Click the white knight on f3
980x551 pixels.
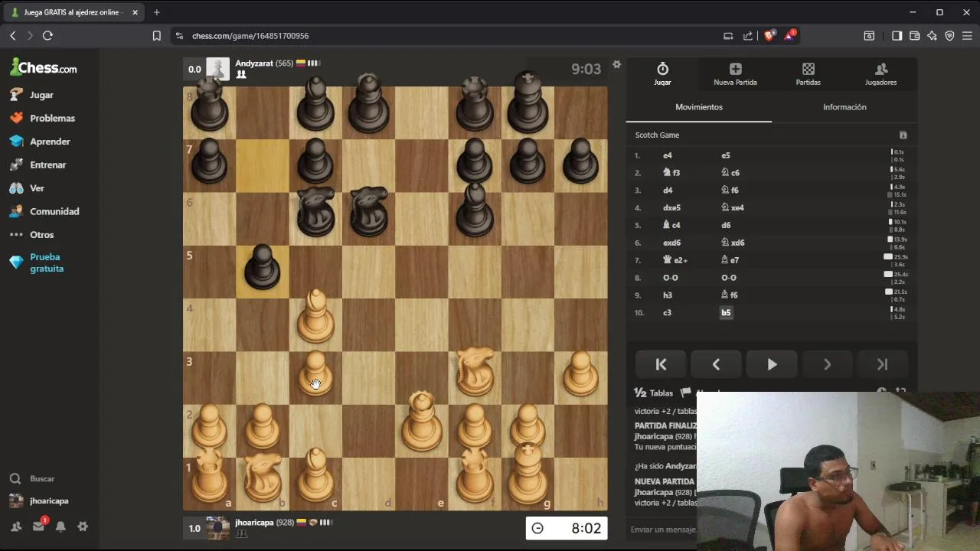coord(475,373)
